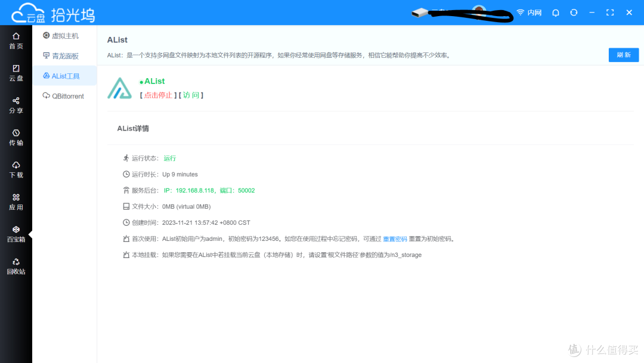Click the storage device icon in header
644x363 pixels.
click(420, 13)
